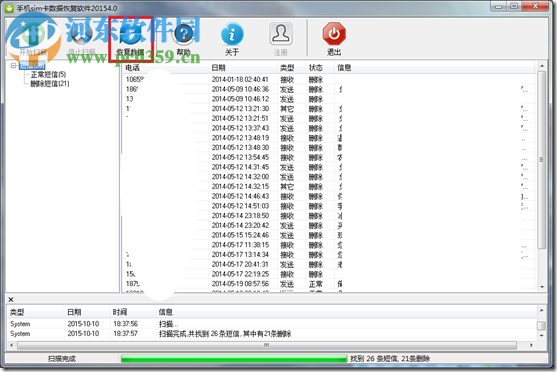
Task: Click the log panel 类型 column header
Action: (36, 312)
